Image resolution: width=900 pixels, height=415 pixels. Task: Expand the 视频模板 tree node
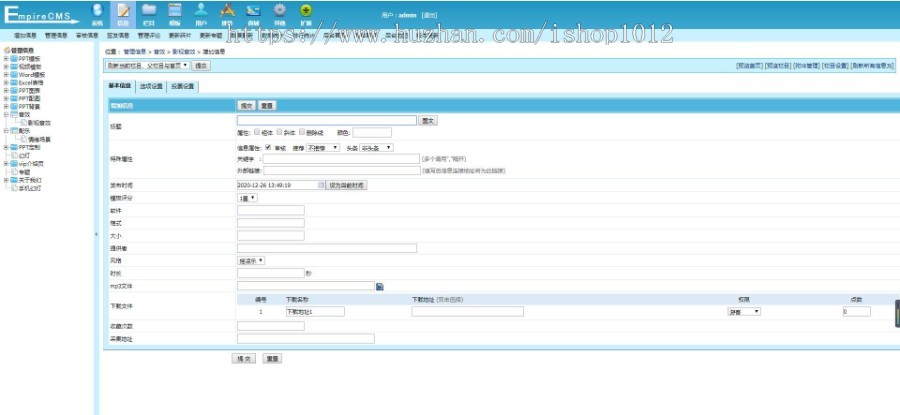(6, 67)
